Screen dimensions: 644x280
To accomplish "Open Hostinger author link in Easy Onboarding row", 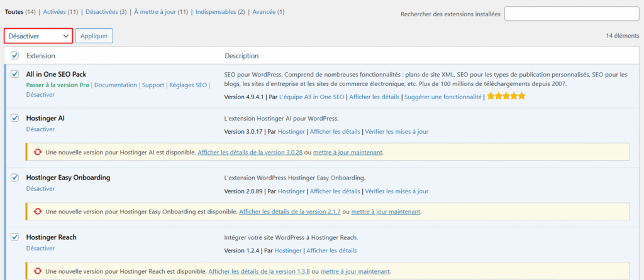I will [x=291, y=191].
